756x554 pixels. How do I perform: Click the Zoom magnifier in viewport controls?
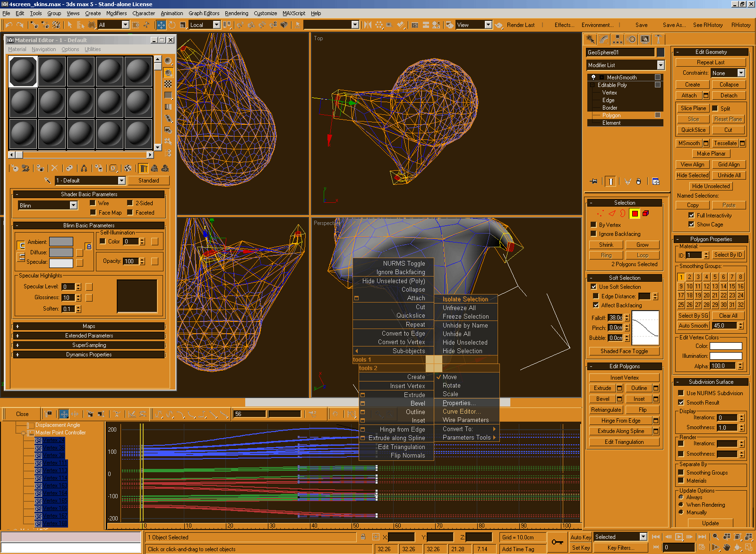tap(716, 537)
